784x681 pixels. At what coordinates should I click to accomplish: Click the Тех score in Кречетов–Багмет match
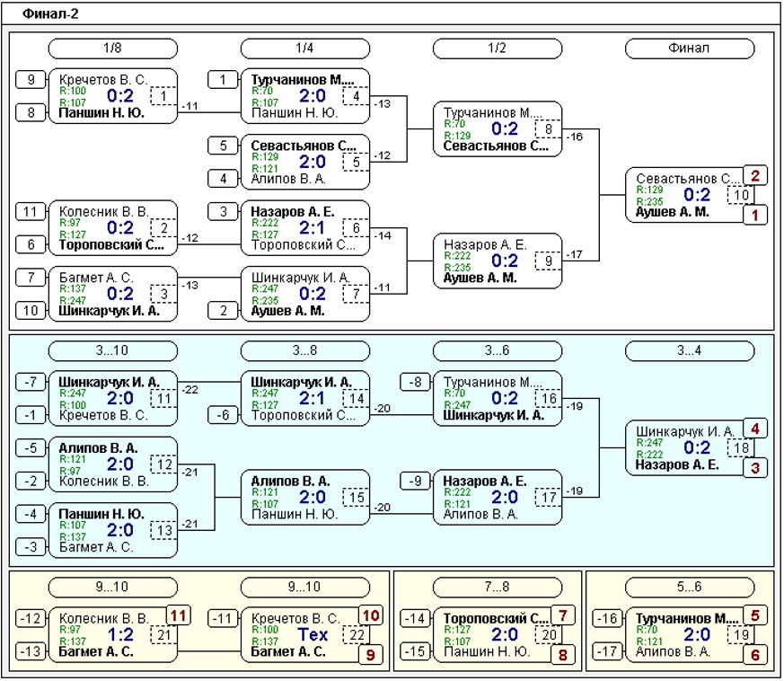click(313, 634)
